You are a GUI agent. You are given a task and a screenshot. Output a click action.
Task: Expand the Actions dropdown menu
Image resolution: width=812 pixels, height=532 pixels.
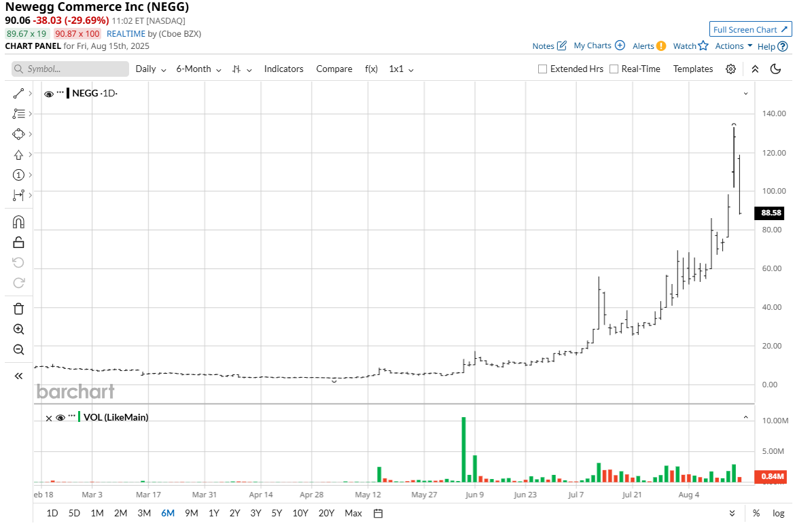(x=734, y=46)
